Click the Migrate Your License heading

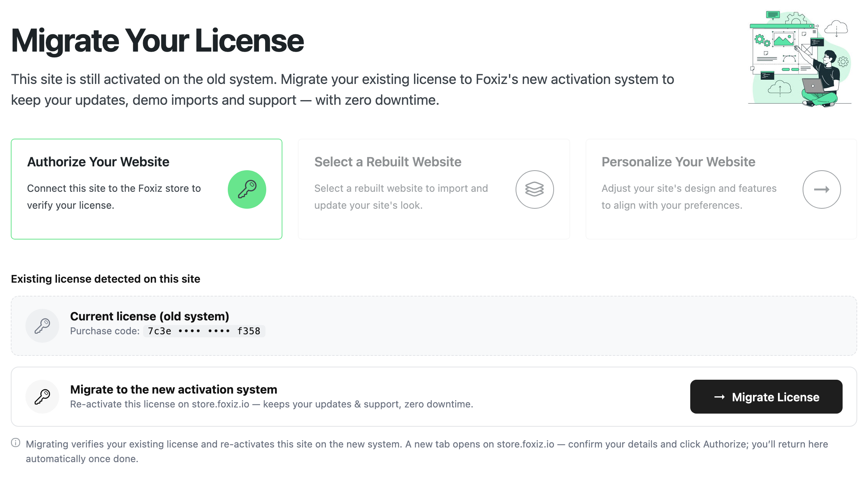tap(157, 40)
